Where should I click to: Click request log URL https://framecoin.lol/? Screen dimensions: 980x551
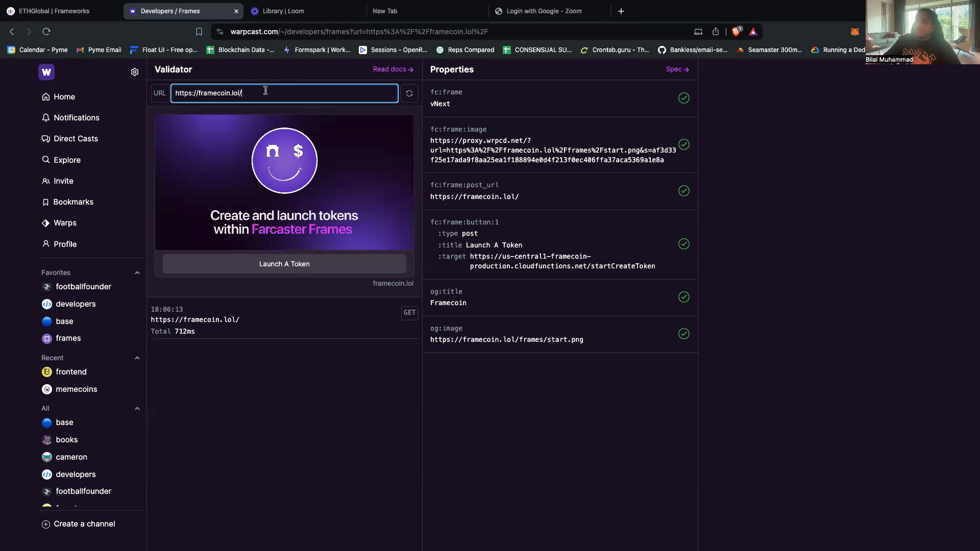click(x=195, y=320)
